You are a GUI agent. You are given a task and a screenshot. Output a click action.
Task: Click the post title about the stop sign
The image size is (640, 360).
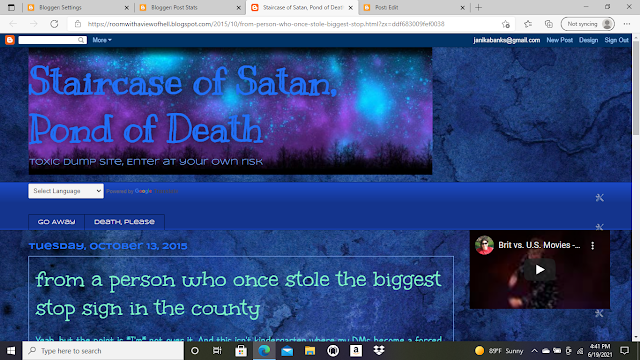(x=238, y=294)
